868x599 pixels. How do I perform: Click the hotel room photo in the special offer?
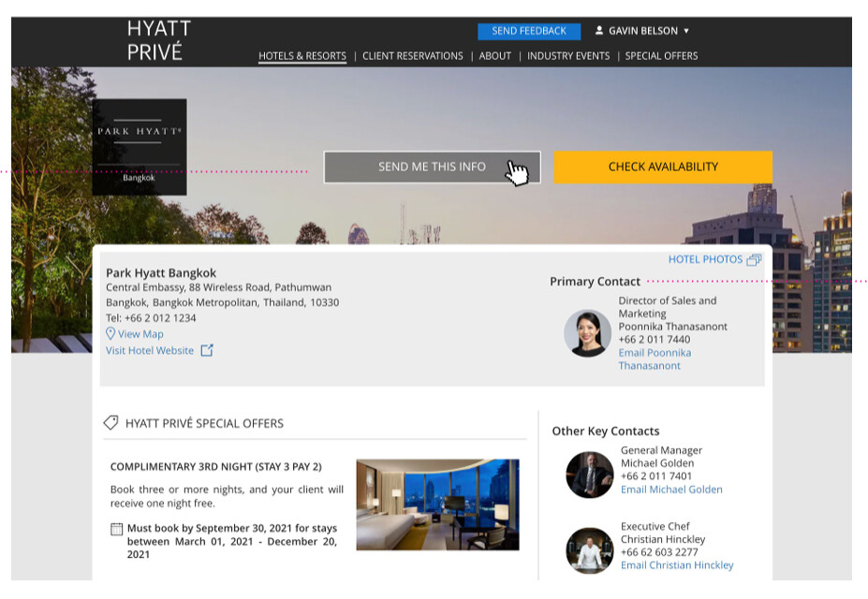[437, 504]
